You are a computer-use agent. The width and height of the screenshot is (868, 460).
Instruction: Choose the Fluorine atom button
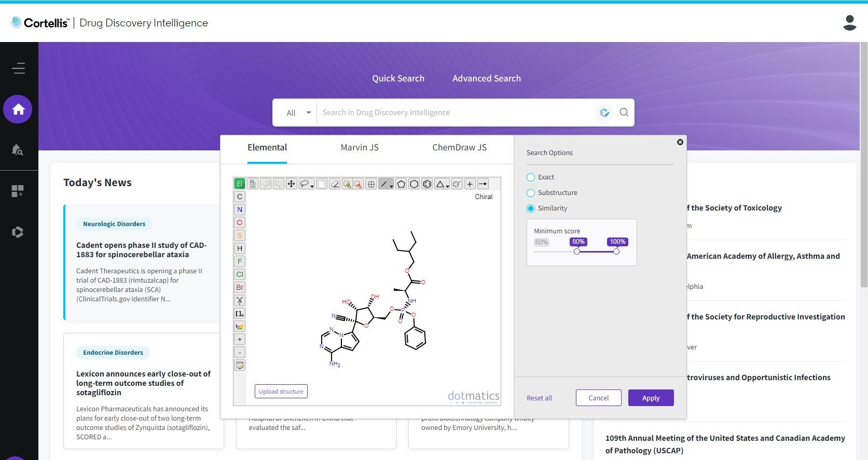pos(240,261)
